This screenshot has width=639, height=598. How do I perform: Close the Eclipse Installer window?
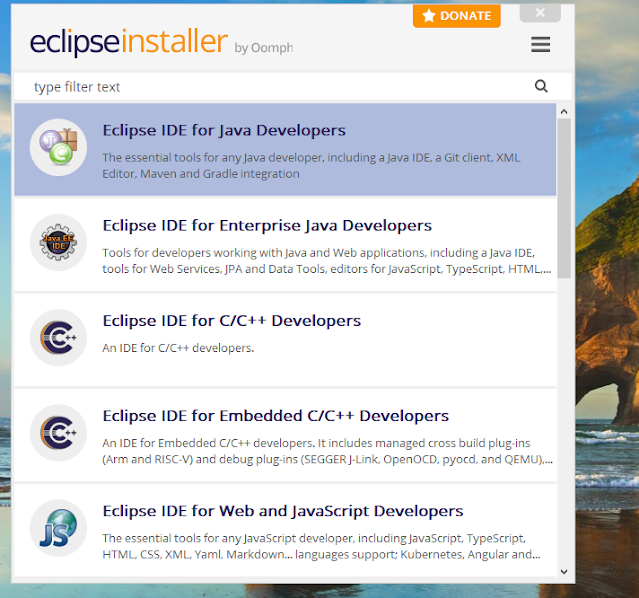coord(540,13)
